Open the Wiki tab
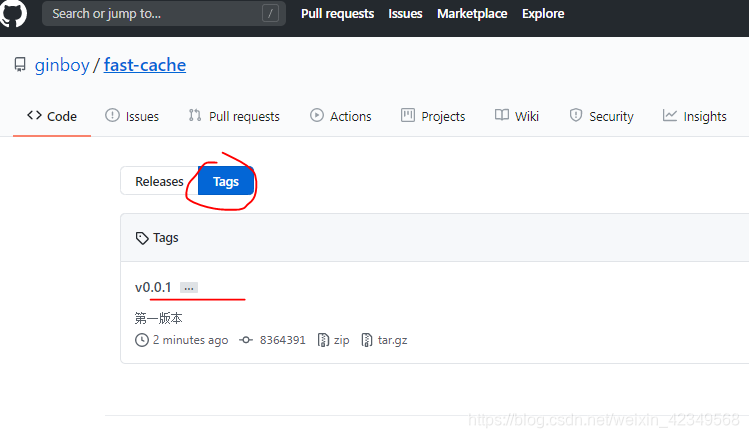 (x=517, y=116)
